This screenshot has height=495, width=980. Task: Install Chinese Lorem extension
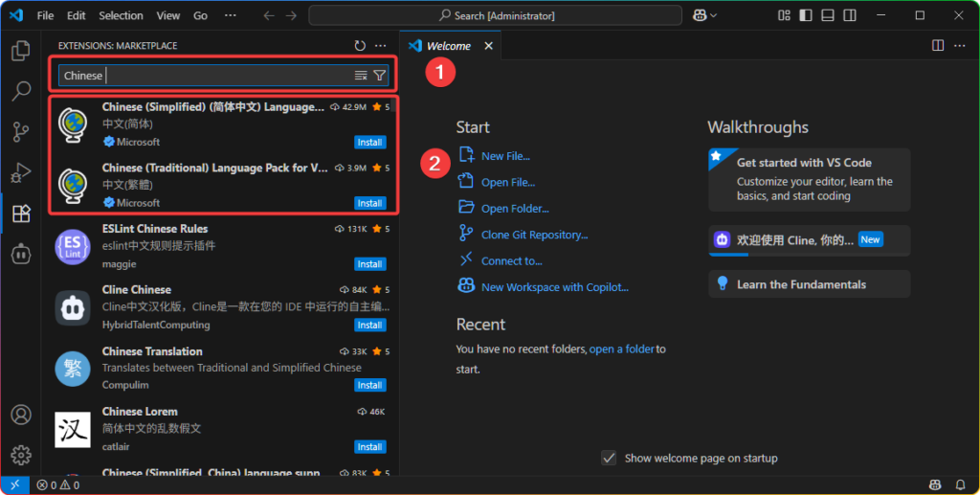click(x=370, y=447)
